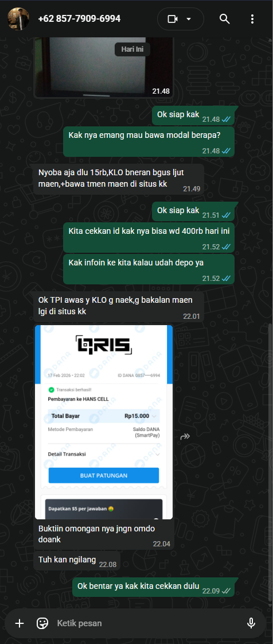Forward the QRIS receipt using arrow icon

185,437
